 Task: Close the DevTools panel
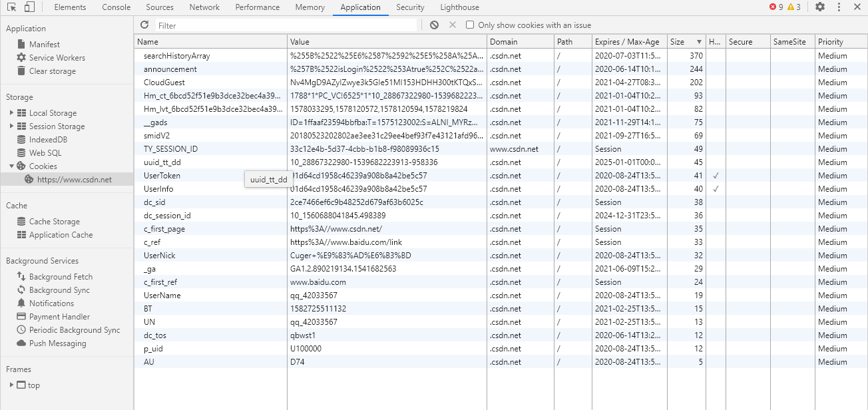[x=857, y=7]
